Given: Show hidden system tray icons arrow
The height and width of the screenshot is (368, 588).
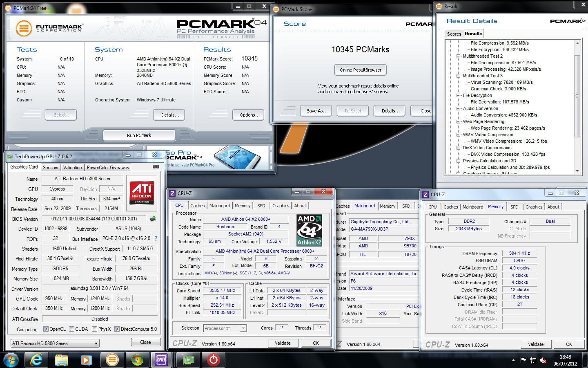Looking at the screenshot, I should 513,360.
